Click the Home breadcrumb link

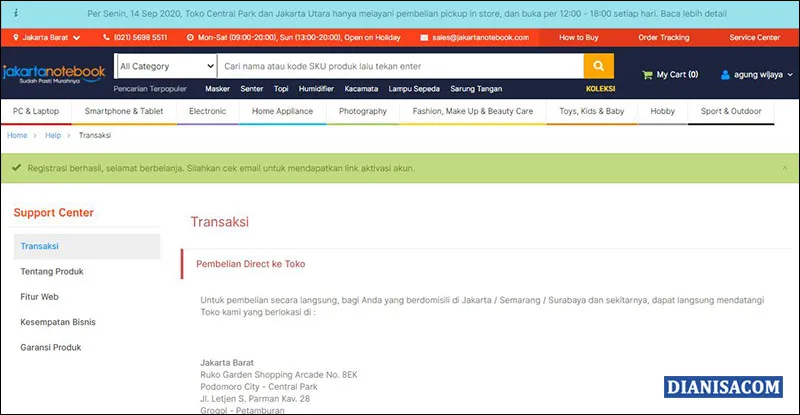point(17,135)
